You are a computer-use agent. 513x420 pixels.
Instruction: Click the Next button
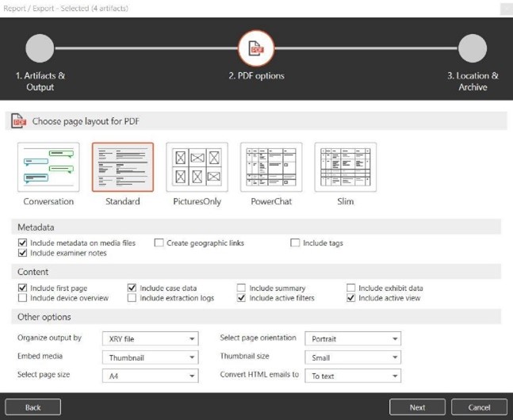[x=417, y=407]
